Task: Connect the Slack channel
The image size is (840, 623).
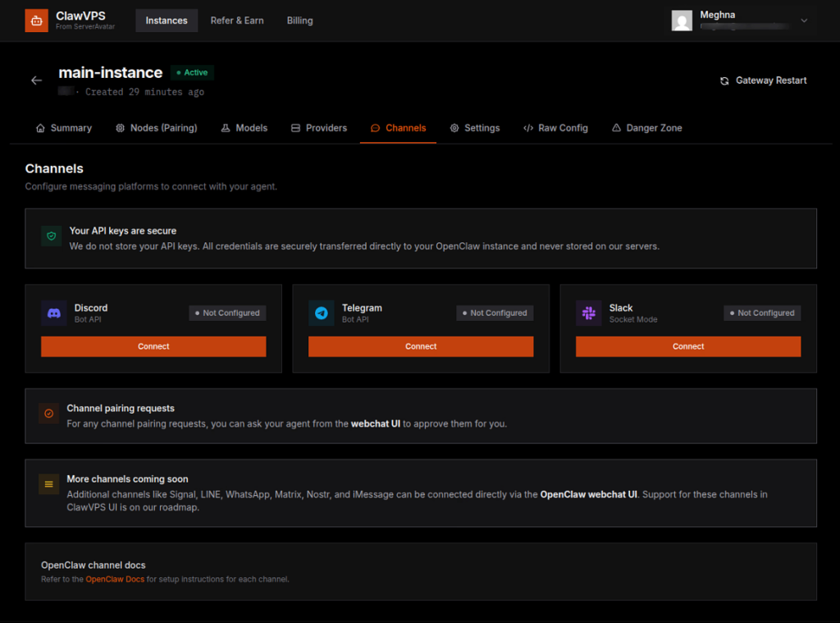Action: point(688,346)
